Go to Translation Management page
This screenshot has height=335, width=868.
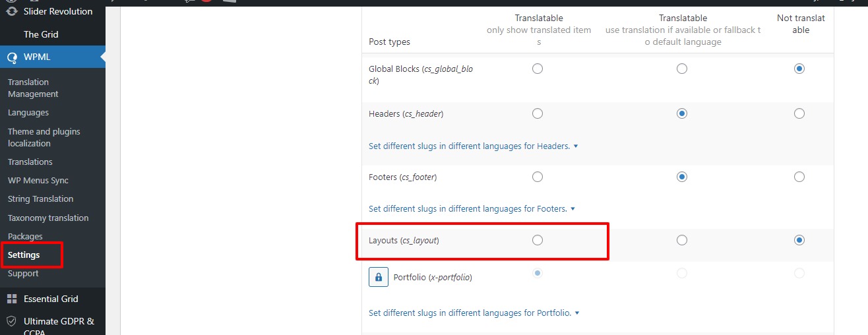coord(33,88)
